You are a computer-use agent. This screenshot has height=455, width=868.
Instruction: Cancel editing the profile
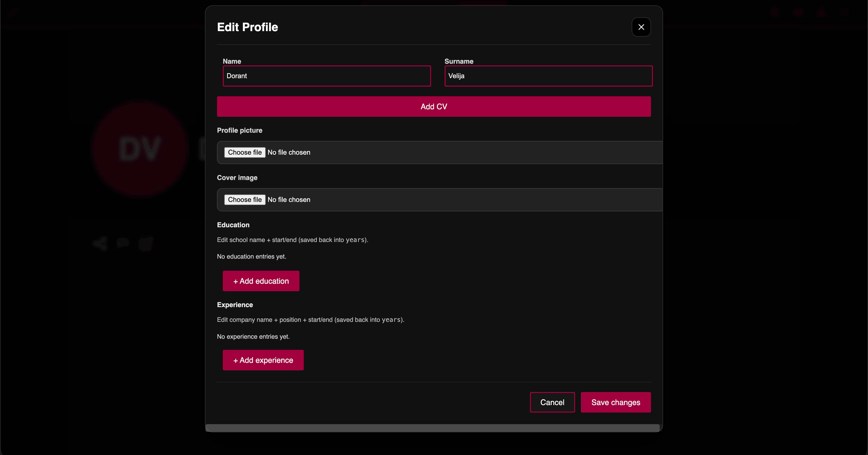(x=552, y=402)
